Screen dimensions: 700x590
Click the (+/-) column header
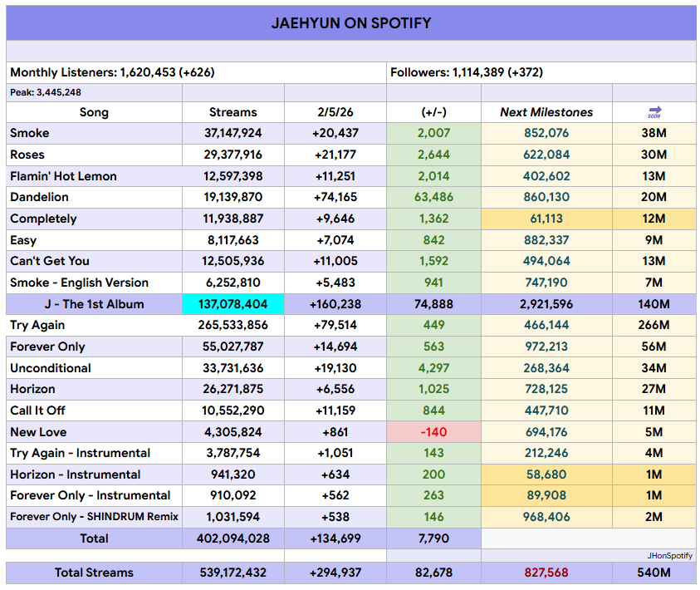coord(433,112)
